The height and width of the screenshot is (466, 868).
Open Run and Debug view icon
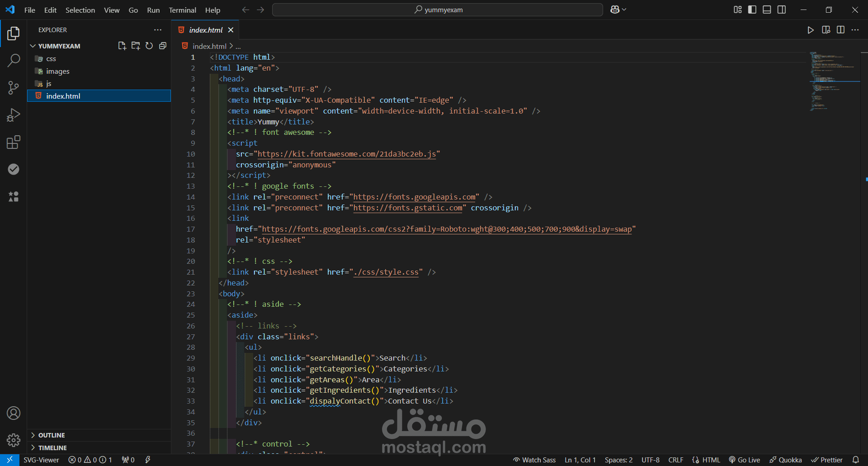pyautogui.click(x=14, y=115)
